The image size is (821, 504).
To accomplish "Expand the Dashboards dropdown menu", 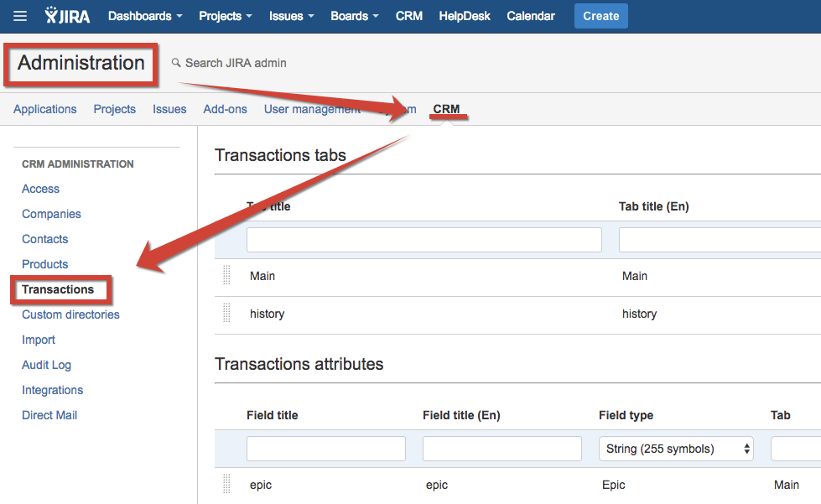I will [x=145, y=16].
